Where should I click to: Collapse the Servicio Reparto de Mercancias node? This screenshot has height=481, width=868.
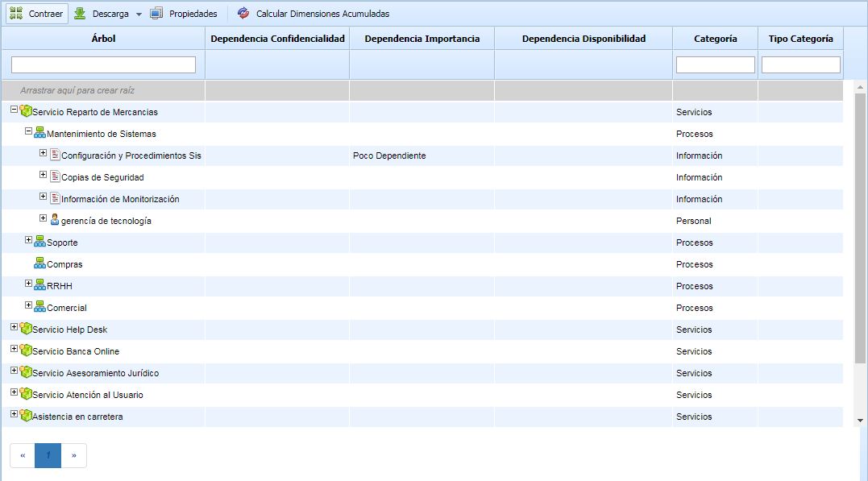pos(14,110)
